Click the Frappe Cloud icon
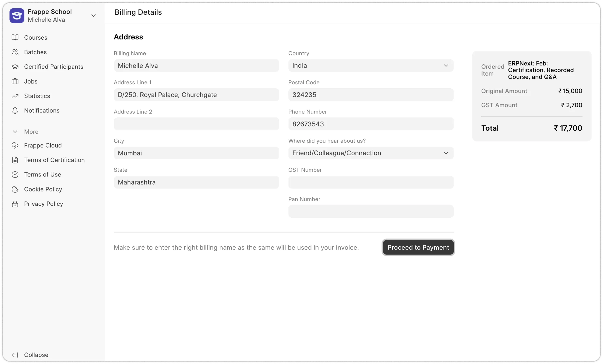The height and width of the screenshot is (364, 603). (15, 145)
